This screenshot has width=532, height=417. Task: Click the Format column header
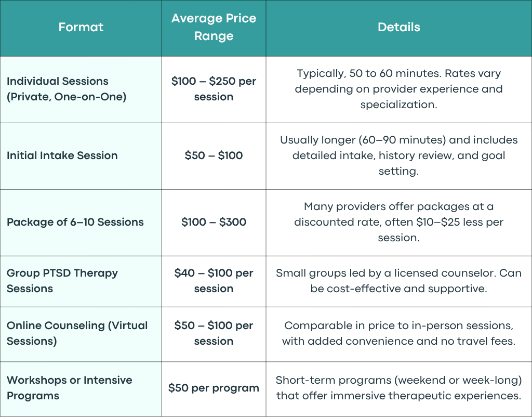click(81, 27)
